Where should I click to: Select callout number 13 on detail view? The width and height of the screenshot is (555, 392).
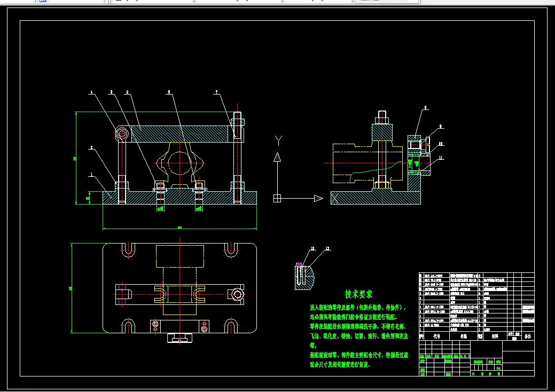327,249
